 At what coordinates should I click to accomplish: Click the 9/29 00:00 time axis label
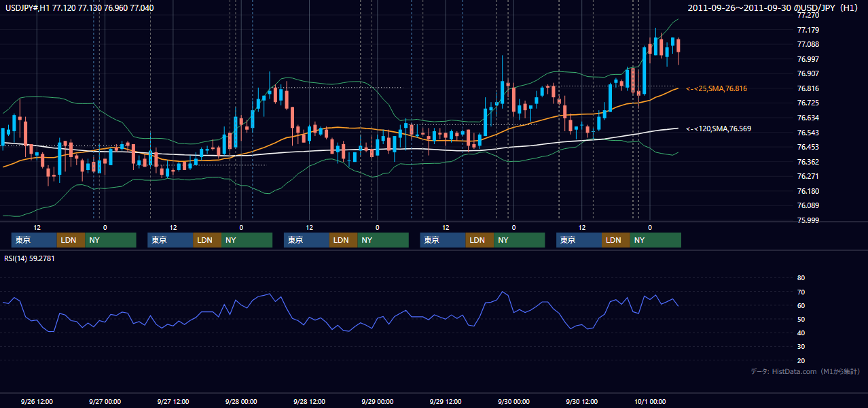tap(377, 401)
